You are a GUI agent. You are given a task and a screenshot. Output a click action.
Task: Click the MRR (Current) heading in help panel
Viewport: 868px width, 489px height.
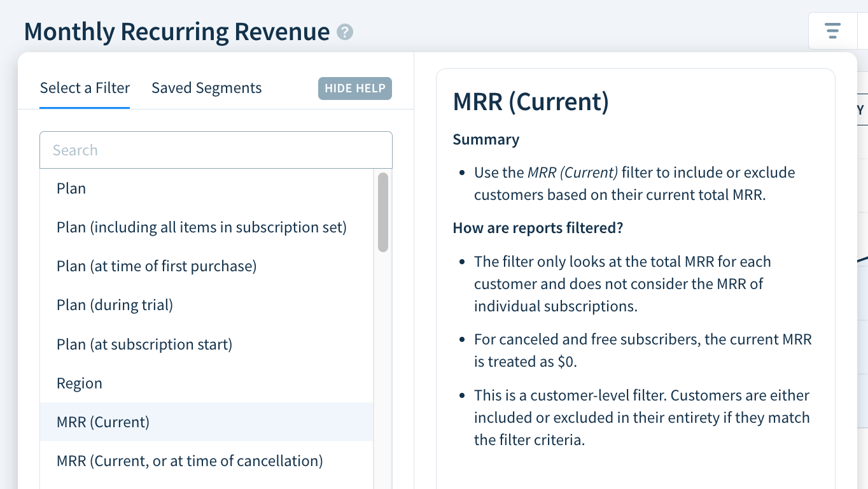coord(531,101)
